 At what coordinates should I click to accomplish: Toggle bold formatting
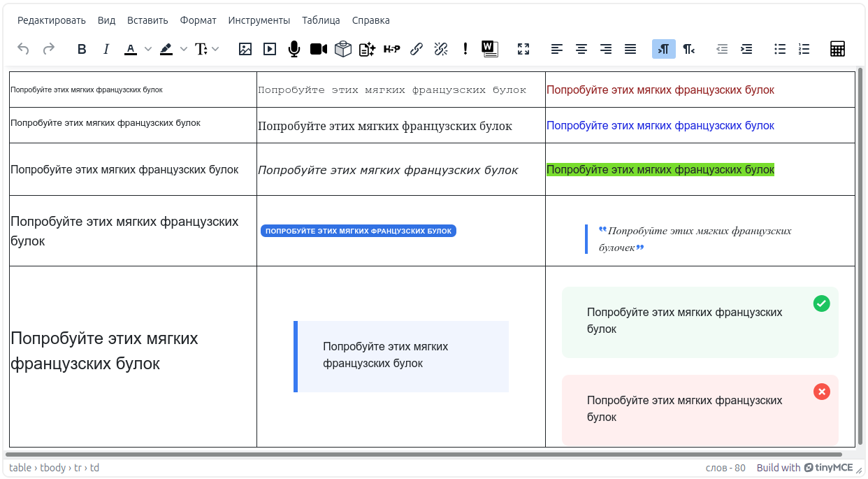pyautogui.click(x=82, y=49)
